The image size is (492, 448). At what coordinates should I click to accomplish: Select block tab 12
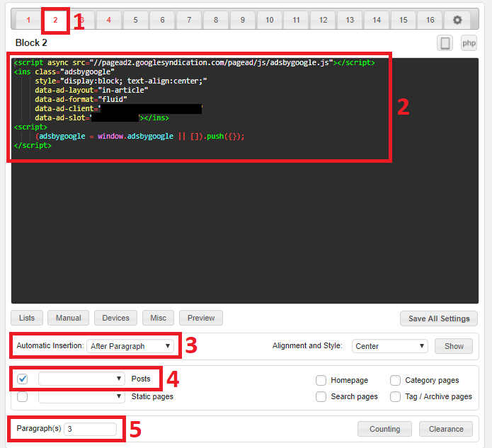[323, 20]
